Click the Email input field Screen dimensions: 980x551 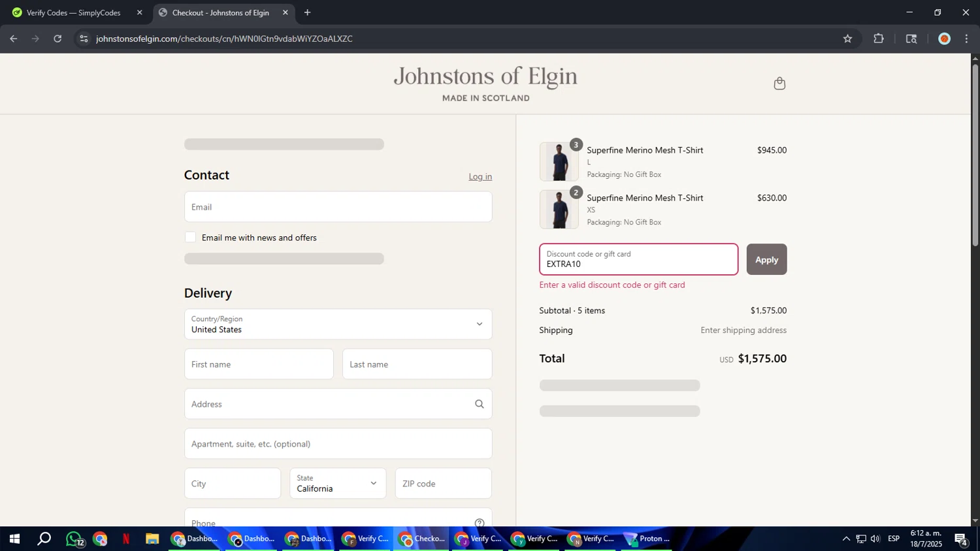[338, 207]
